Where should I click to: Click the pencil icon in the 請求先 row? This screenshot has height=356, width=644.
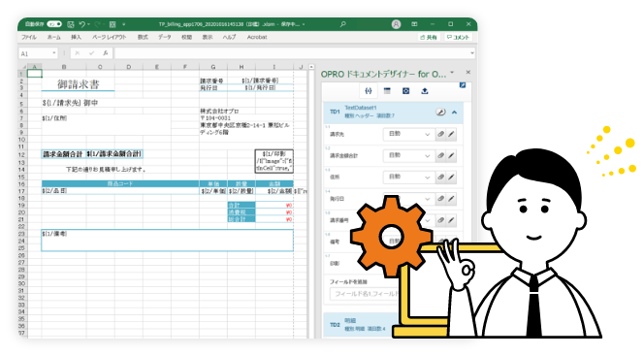tap(451, 134)
